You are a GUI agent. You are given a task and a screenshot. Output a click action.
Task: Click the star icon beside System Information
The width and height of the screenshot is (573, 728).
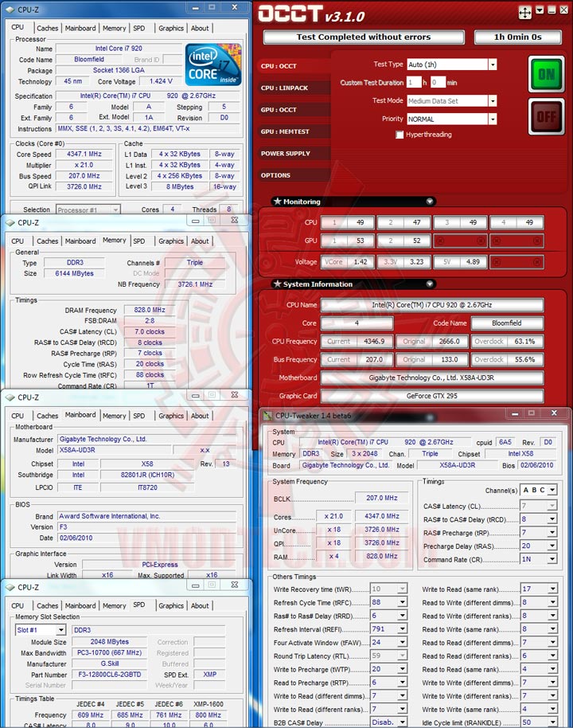(x=278, y=284)
